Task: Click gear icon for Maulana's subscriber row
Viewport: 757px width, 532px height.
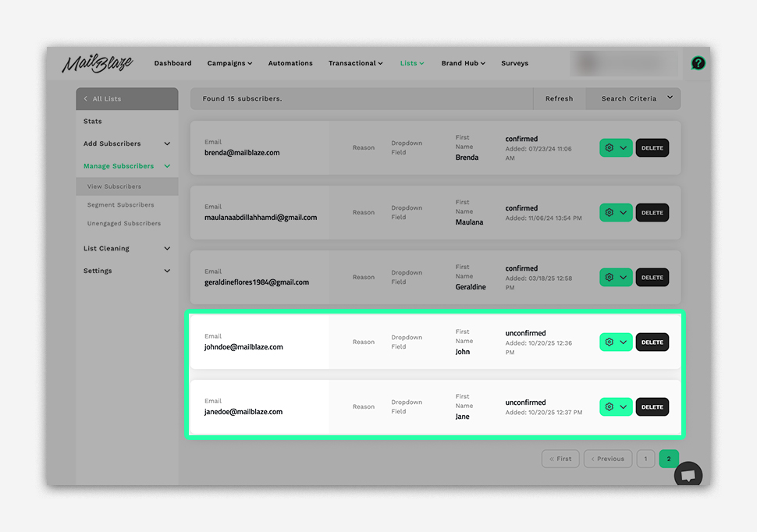Action: point(610,213)
